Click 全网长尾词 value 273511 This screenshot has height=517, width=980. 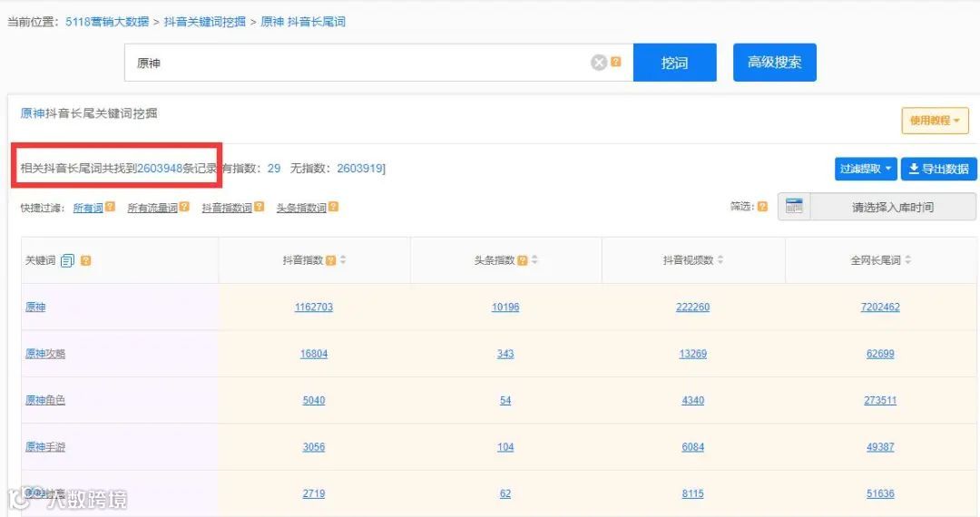point(880,400)
